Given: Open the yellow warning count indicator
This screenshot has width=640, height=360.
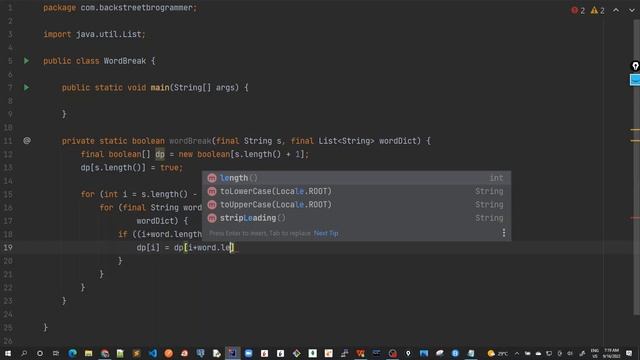Looking at the screenshot, I should pos(598,11).
